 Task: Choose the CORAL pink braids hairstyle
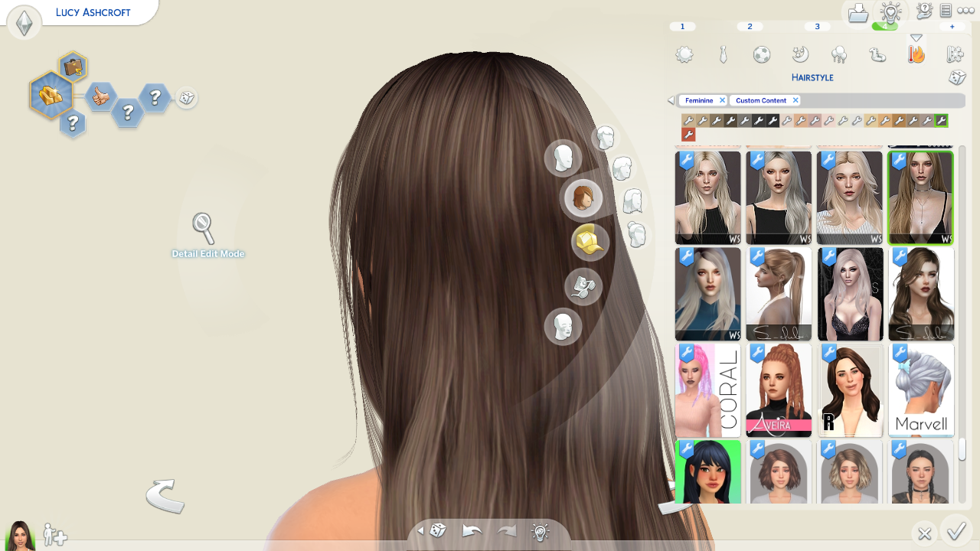707,390
